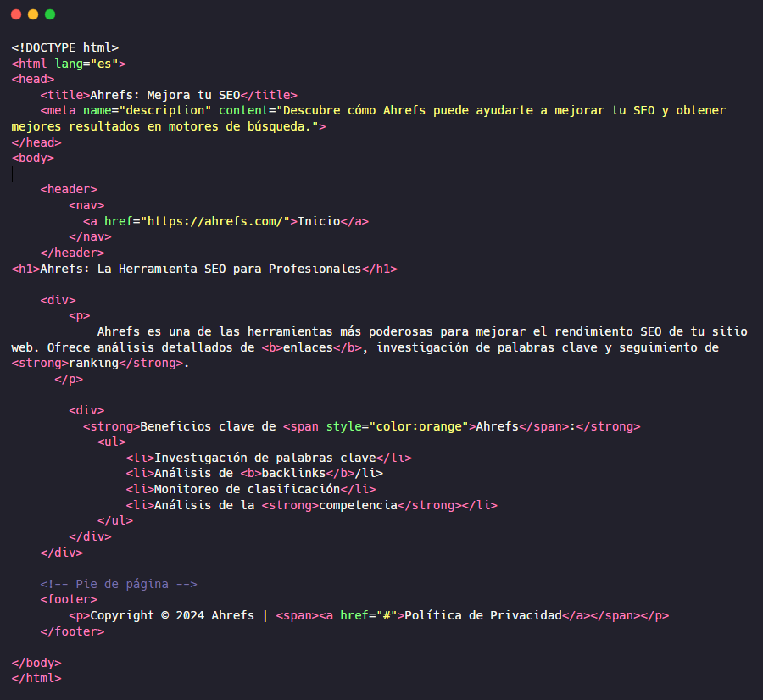Click the title text "Ahrefs: Mejora tu SEO"
763x700 pixels.
click(164, 95)
